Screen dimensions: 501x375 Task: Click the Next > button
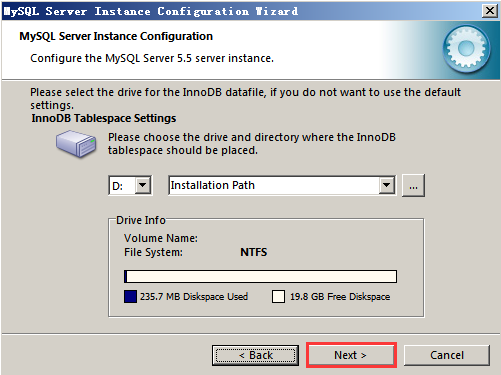[x=351, y=355]
